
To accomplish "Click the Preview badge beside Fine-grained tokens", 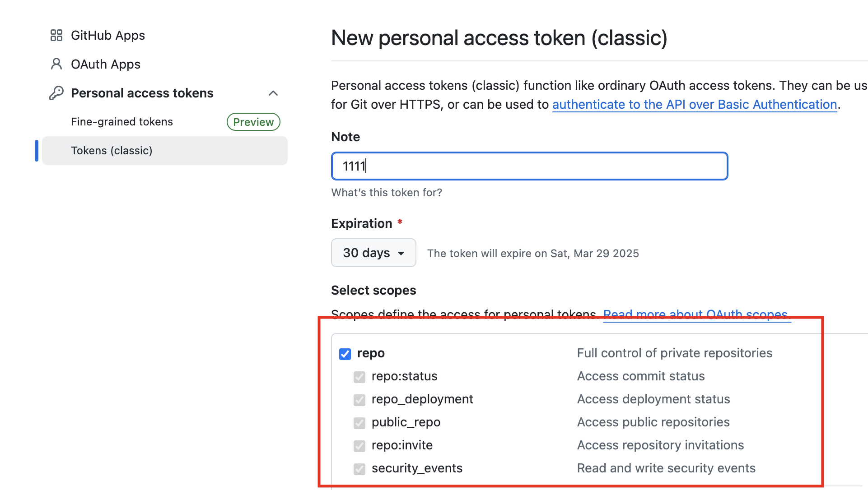I will [x=253, y=122].
